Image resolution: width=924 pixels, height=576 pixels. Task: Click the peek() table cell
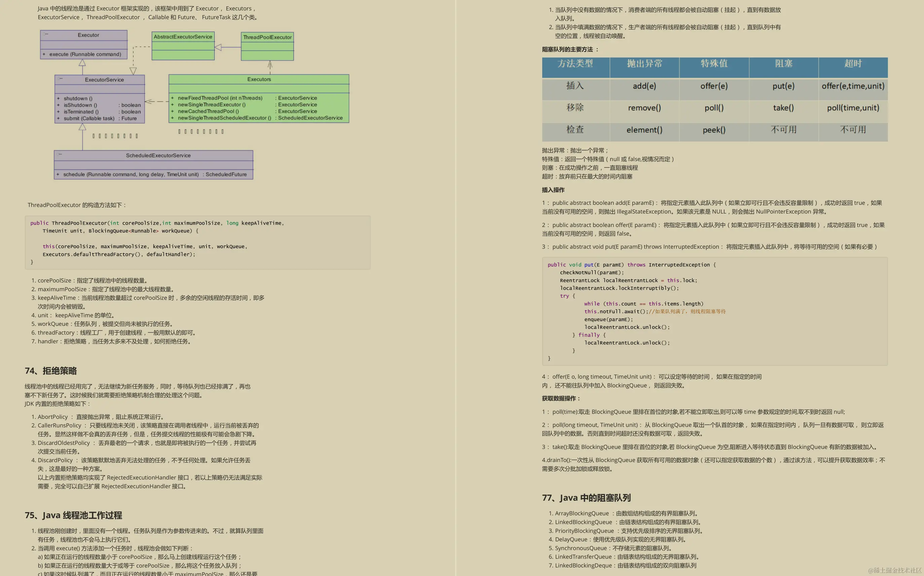pos(714,130)
